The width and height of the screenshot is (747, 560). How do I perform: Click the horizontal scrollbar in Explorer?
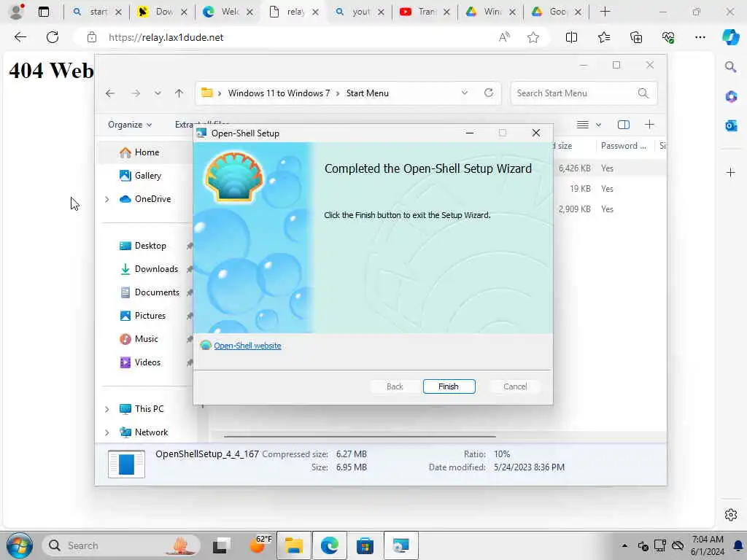click(360, 436)
